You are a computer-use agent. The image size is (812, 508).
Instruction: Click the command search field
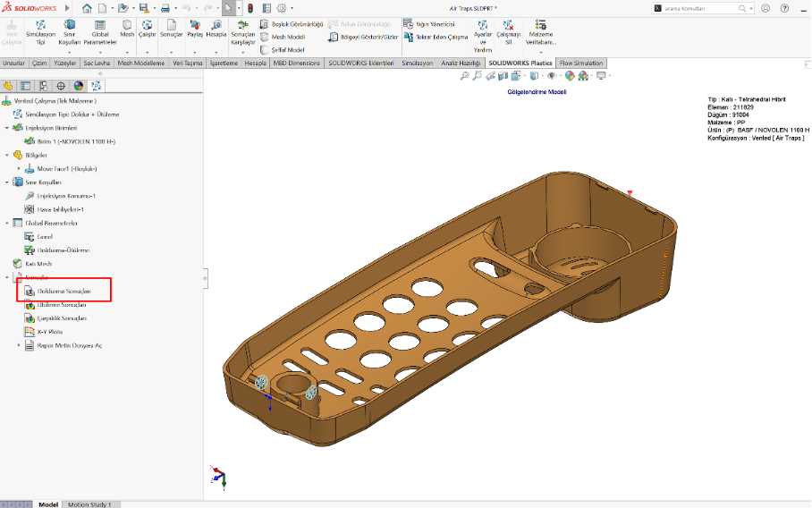click(699, 8)
